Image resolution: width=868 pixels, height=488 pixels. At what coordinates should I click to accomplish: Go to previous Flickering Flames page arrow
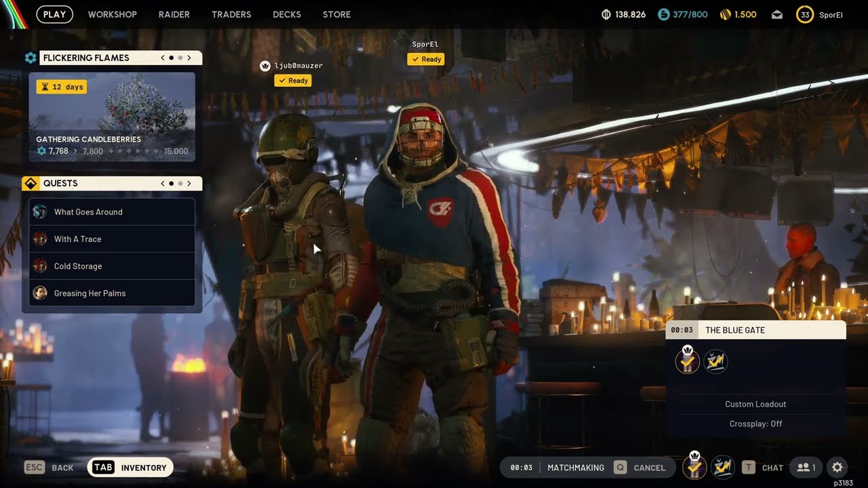163,58
